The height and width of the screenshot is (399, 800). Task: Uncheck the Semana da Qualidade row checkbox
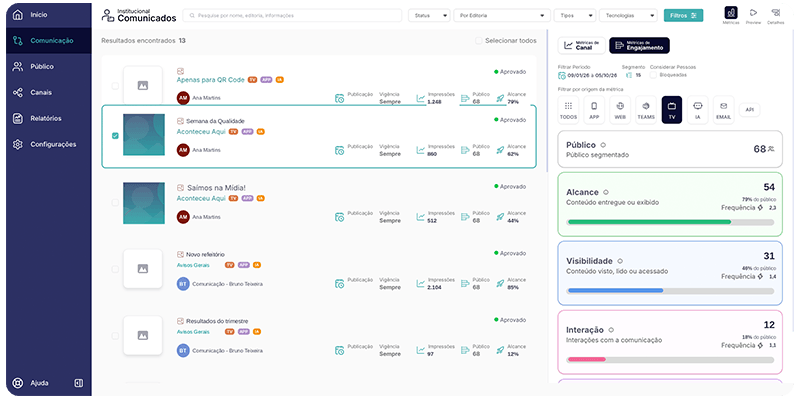[115, 136]
